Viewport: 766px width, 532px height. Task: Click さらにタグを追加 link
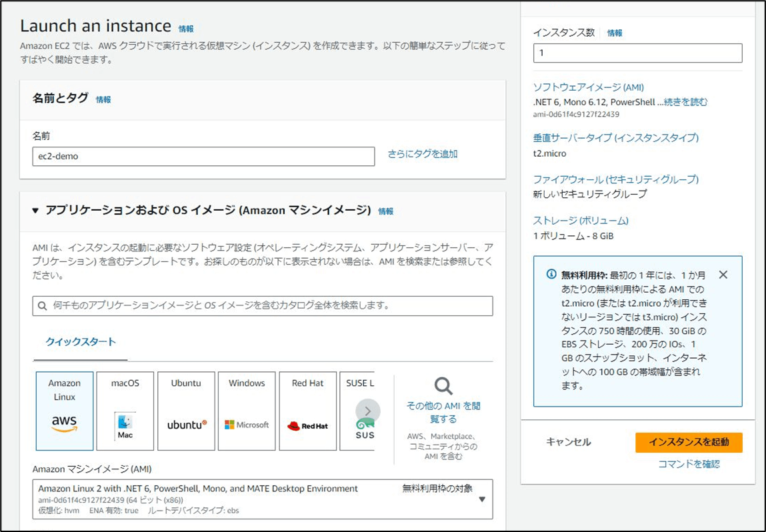[423, 155]
